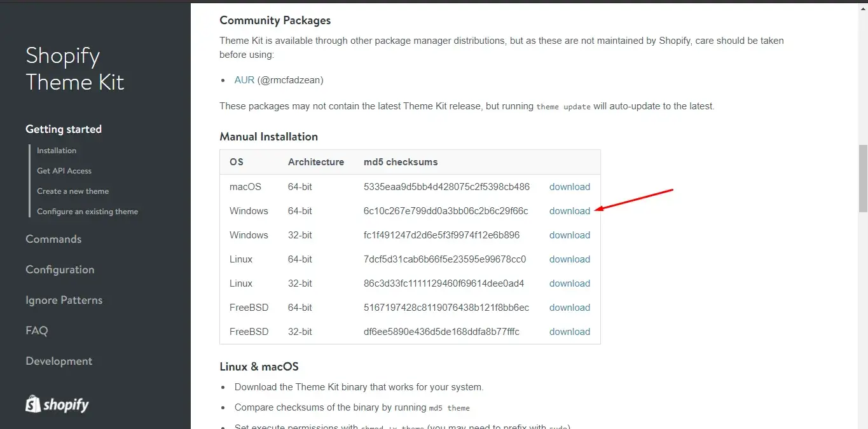
Task: Click the page vertical scrollbar thumb
Action: [x=862, y=178]
